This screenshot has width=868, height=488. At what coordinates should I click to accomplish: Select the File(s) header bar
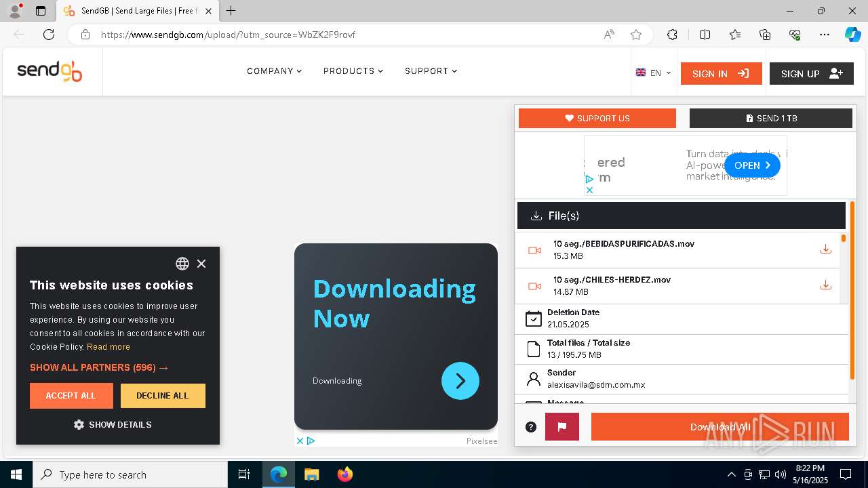682,216
